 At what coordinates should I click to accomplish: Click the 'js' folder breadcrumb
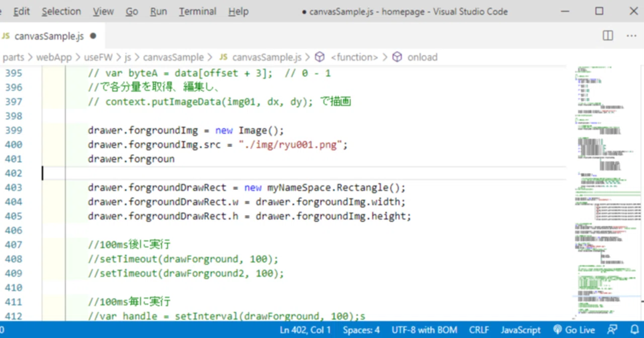(x=128, y=57)
